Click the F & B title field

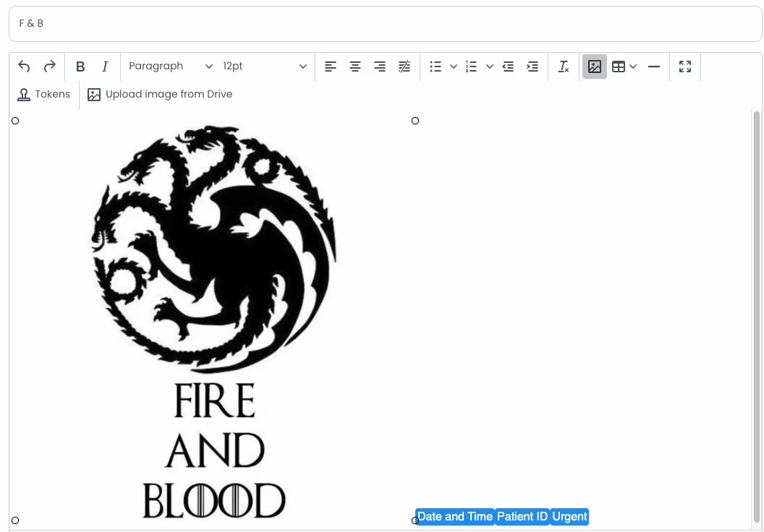point(385,24)
